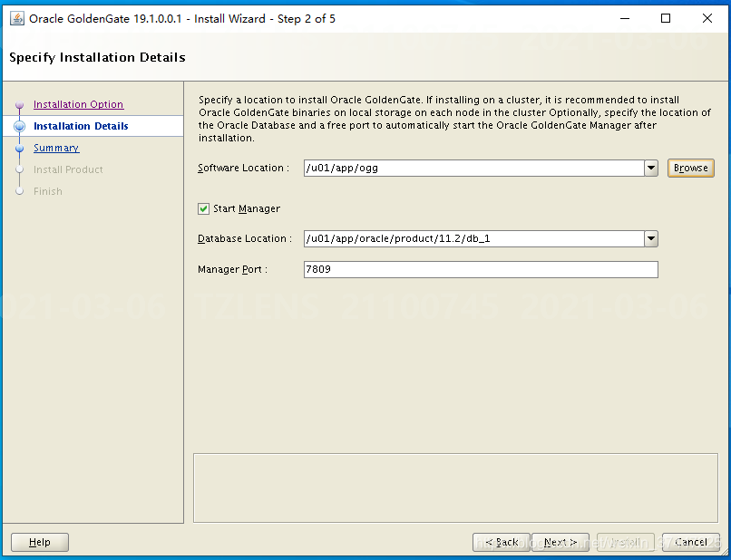Minimize the Install Wizard window
731x560 pixels.
coord(625,19)
